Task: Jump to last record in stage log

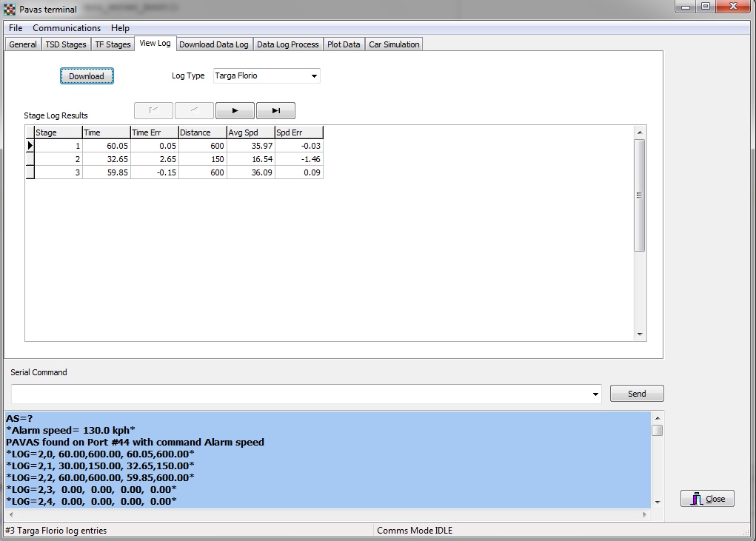Action: pos(275,111)
